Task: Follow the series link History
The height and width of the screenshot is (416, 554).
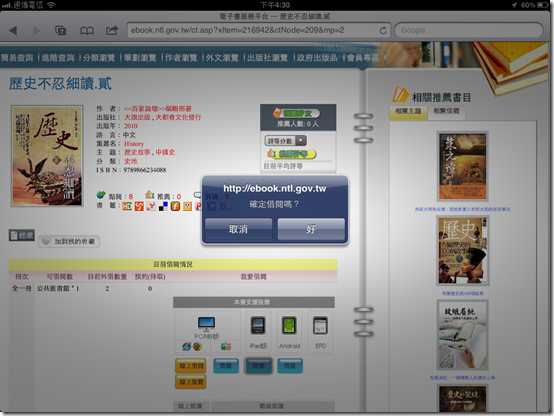Action: point(134,143)
